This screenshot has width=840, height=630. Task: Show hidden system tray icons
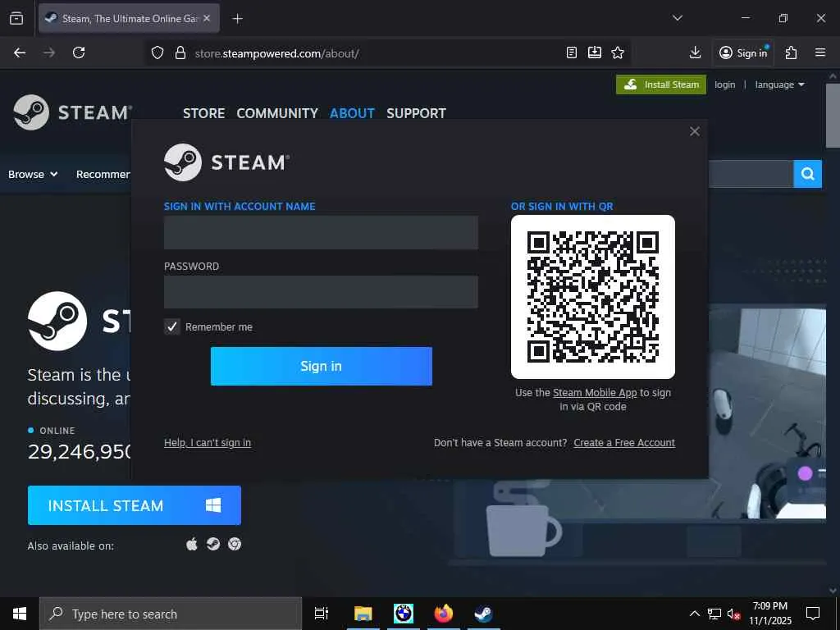[x=694, y=614]
